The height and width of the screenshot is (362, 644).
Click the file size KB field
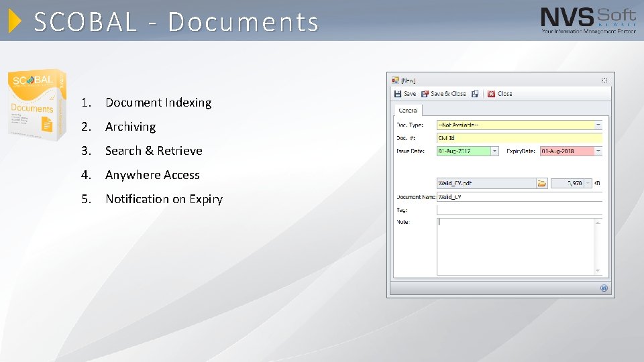(x=568, y=183)
